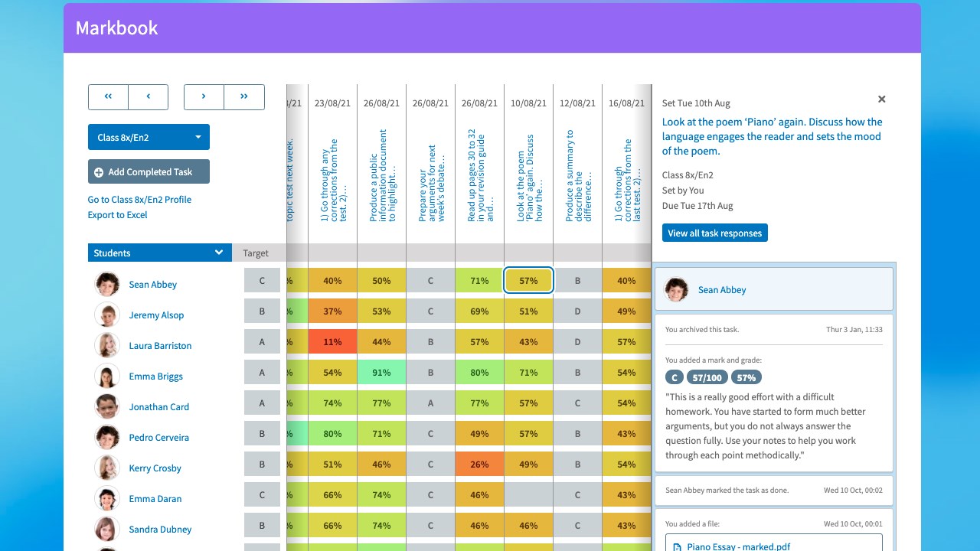Open Sean Abbey name in details panel
Screen dimensions: 980x551
pos(722,290)
